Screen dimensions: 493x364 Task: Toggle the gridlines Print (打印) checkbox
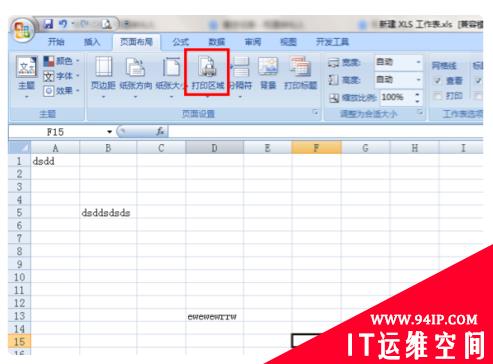tap(438, 96)
